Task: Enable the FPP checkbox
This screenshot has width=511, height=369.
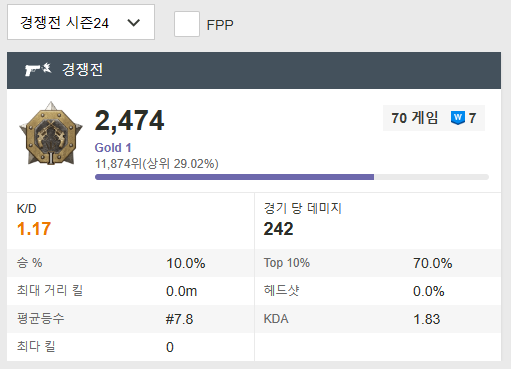Action: 187,24
